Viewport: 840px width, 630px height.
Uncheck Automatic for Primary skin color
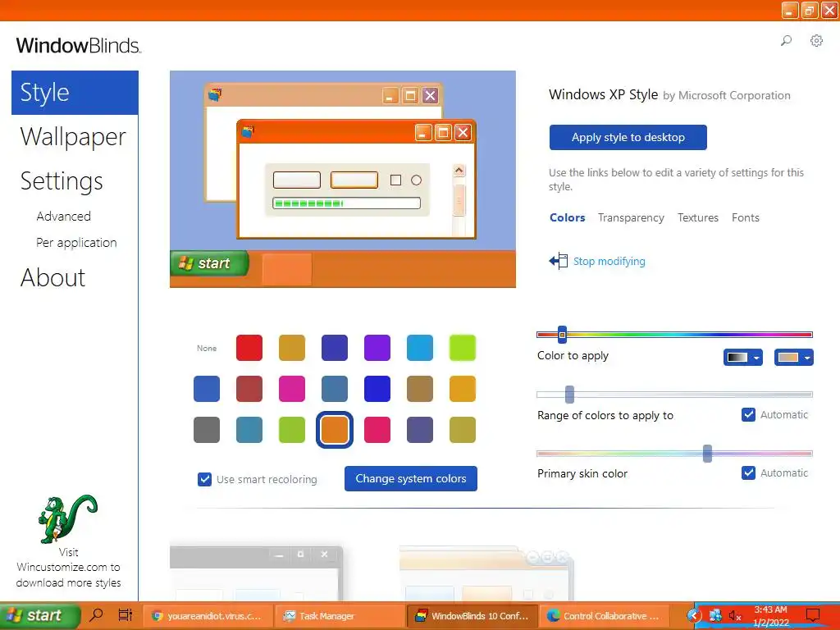click(x=748, y=473)
